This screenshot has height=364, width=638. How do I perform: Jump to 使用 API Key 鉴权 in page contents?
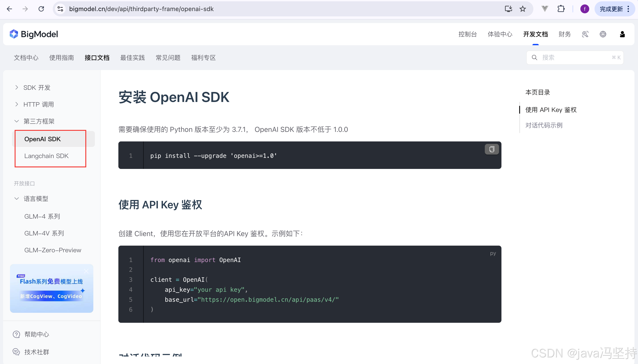[551, 110]
